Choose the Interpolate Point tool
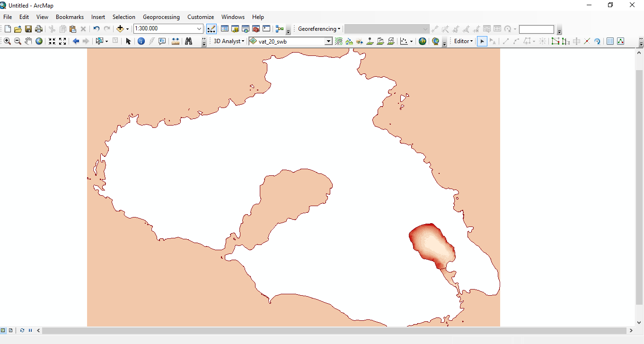The height and width of the screenshot is (344, 644). 370,41
